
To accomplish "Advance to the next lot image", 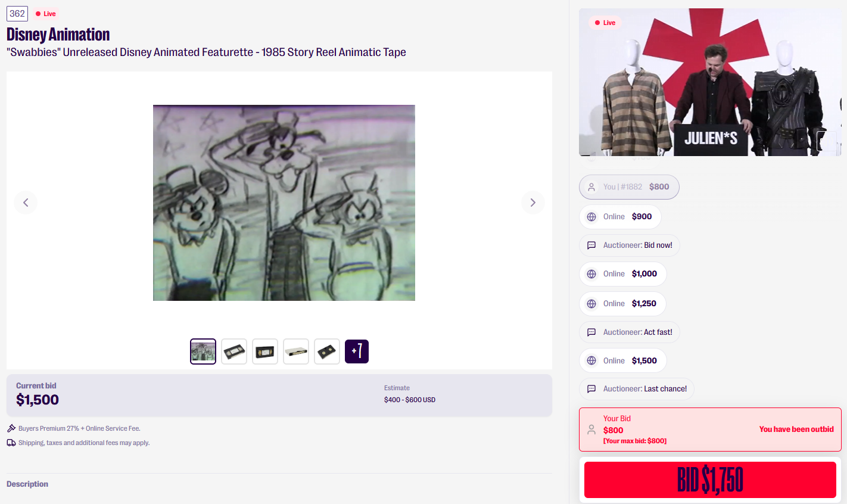I will 533,203.
